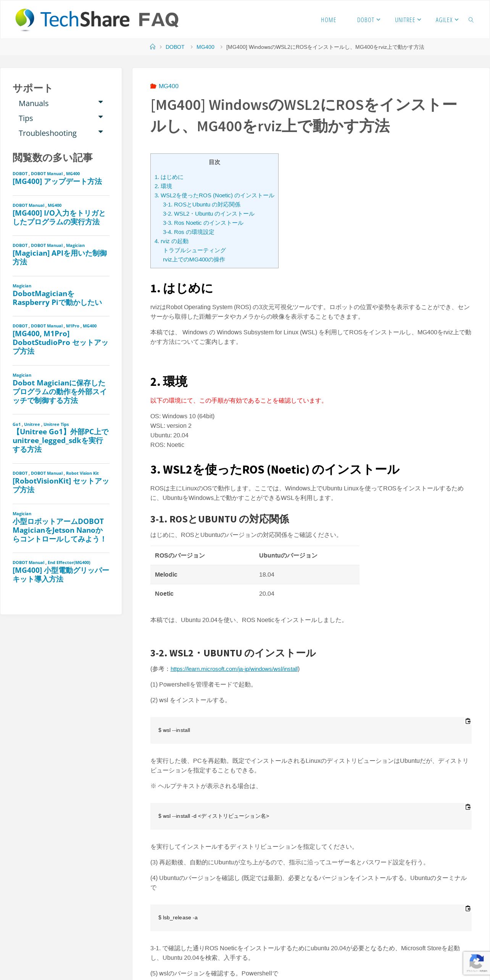Open article '[MG400, M1Pro] DobotStudioPro セットアップ方法'

pyautogui.click(x=60, y=342)
